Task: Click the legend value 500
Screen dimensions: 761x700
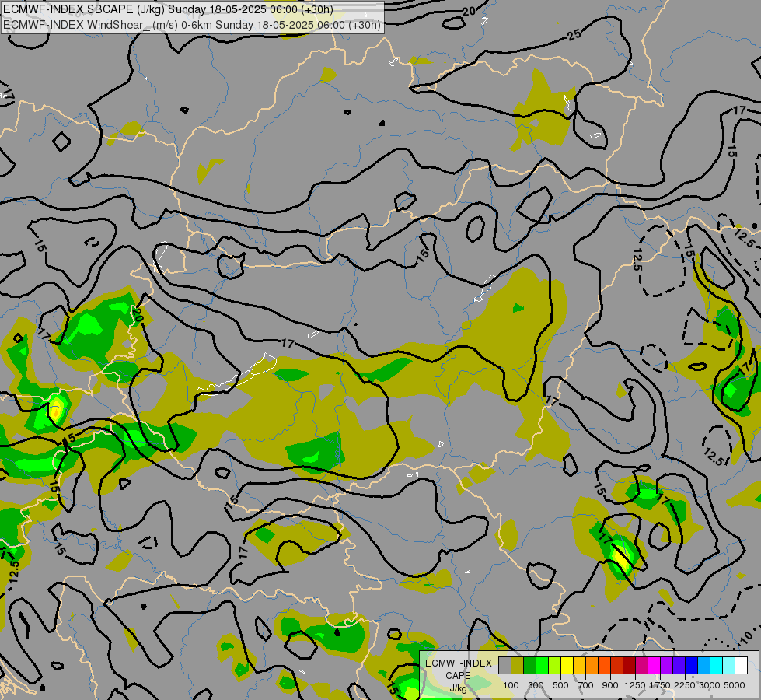Action: pyautogui.click(x=560, y=685)
